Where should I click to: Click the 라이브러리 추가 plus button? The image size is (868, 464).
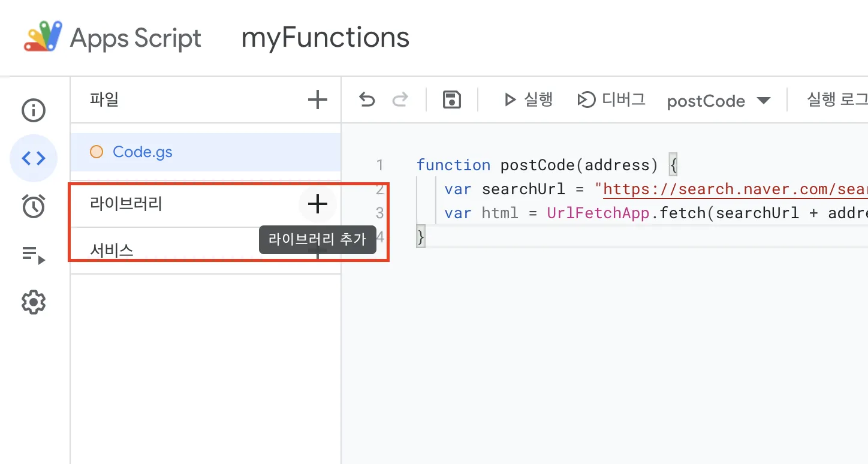pos(318,204)
